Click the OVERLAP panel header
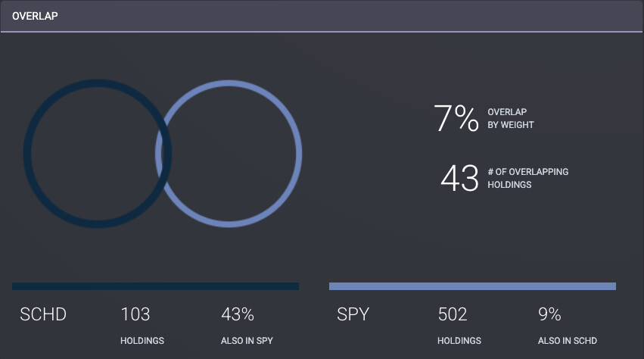 36,15
